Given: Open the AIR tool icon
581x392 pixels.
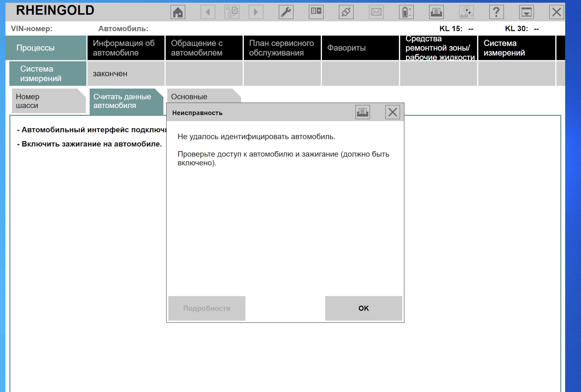Looking at the screenshot, I should coord(466,12).
